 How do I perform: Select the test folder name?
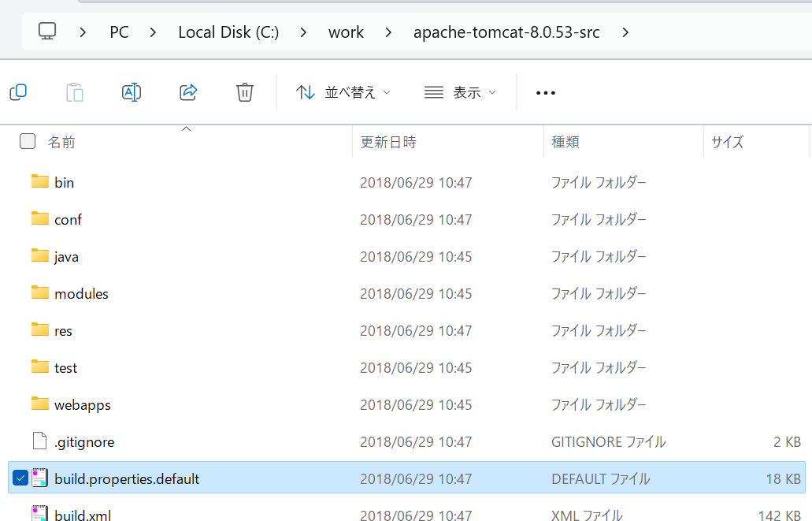click(66, 367)
